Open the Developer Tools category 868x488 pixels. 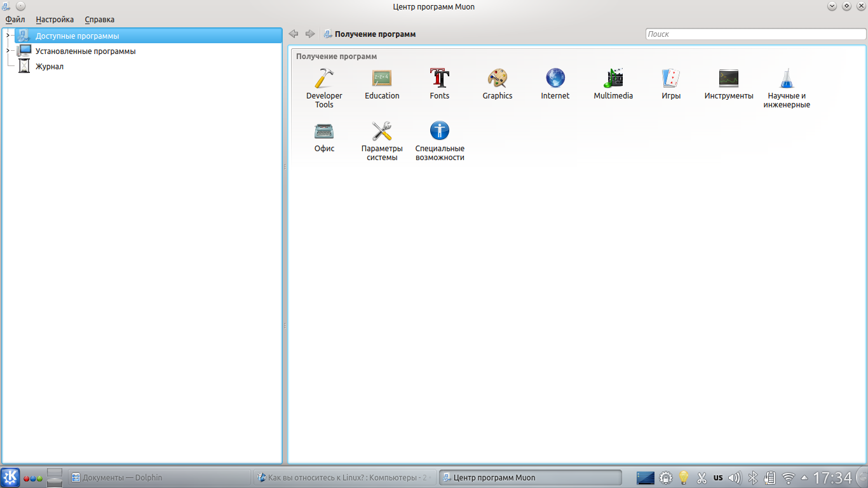coord(324,88)
